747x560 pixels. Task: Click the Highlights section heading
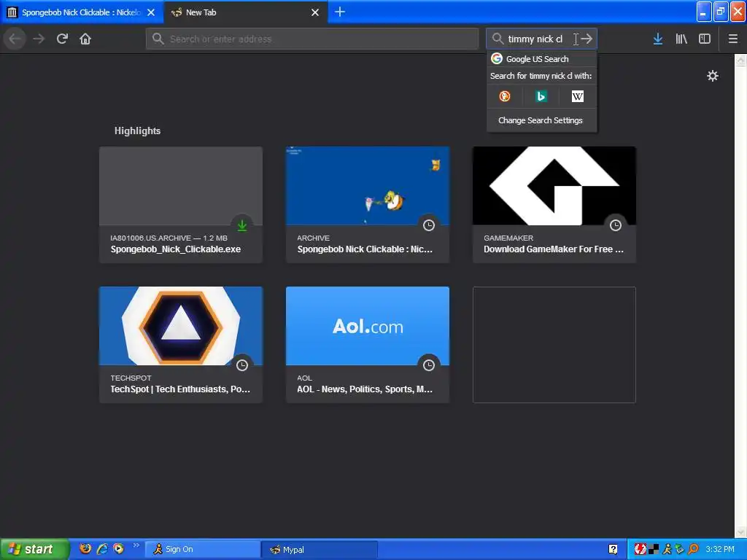(x=137, y=131)
